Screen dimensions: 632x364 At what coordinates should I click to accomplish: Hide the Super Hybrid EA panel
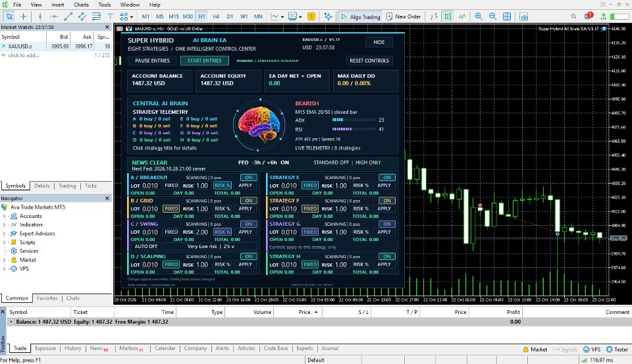(x=379, y=42)
